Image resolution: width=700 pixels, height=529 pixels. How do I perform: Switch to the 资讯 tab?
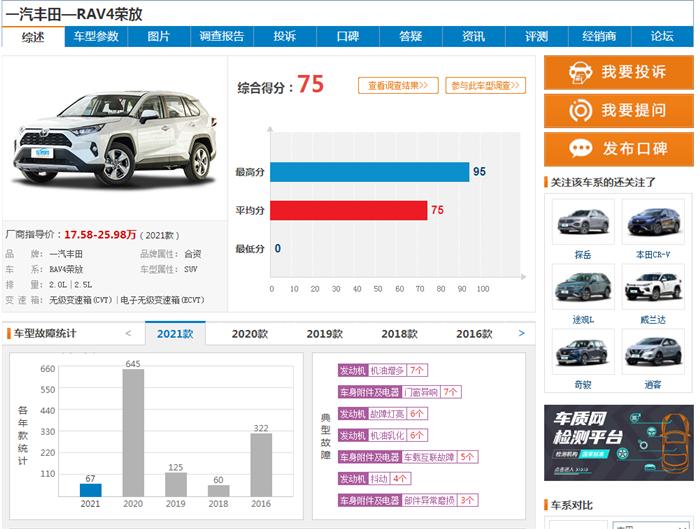pos(474,36)
